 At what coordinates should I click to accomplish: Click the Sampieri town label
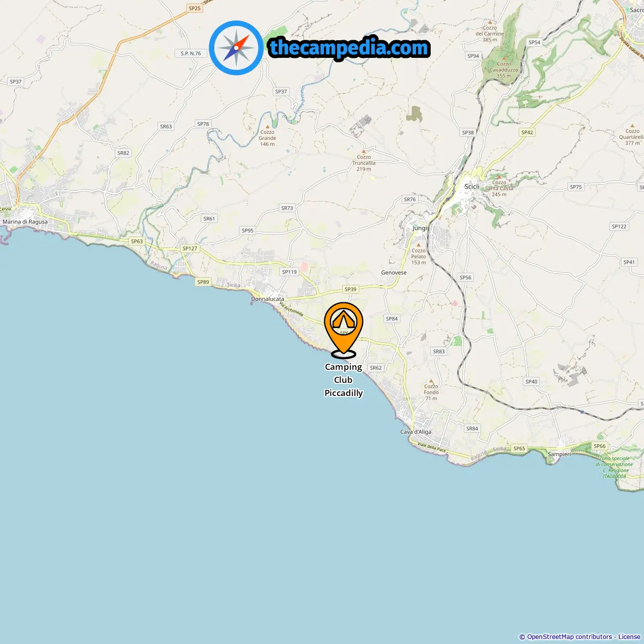pos(559,454)
